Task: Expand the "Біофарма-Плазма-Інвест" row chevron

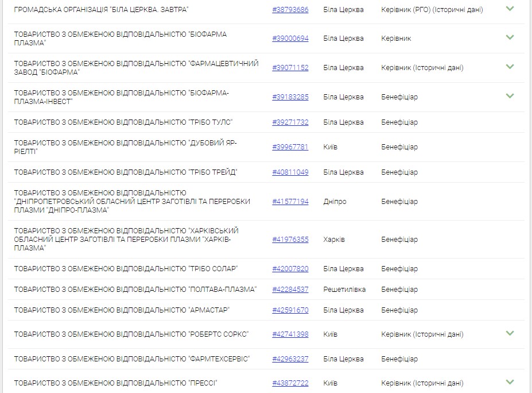Action: (x=510, y=96)
